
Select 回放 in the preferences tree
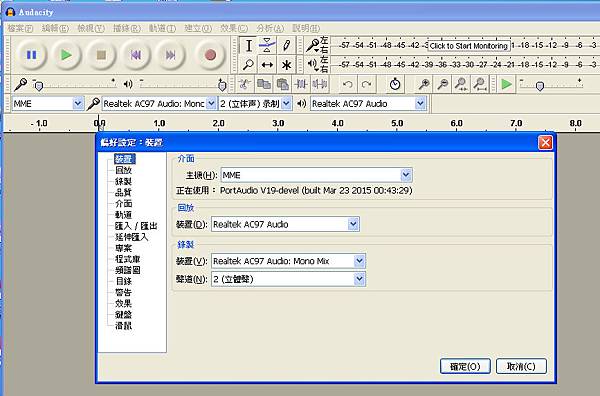(124, 170)
